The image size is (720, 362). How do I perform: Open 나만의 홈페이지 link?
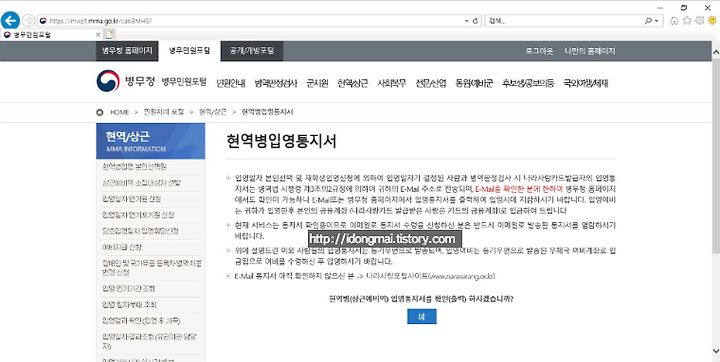point(590,51)
